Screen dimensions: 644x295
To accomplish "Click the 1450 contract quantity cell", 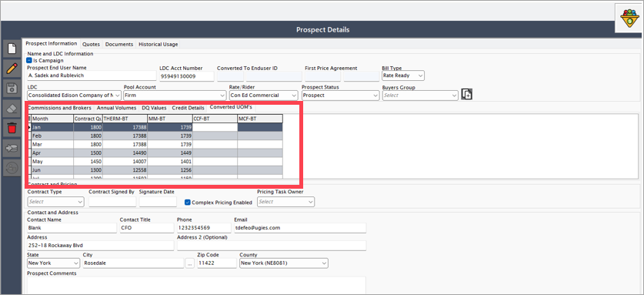I will [x=88, y=162].
